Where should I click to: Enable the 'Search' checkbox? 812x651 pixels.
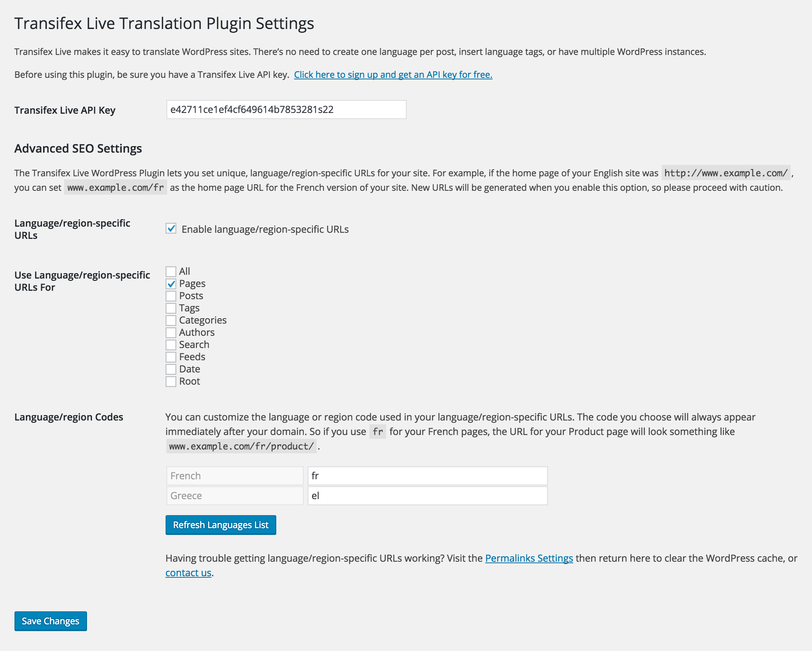point(171,344)
